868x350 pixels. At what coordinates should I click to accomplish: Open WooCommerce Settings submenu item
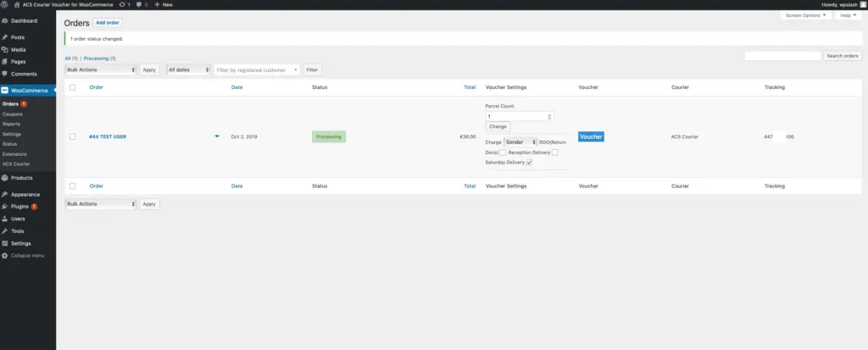(x=12, y=134)
